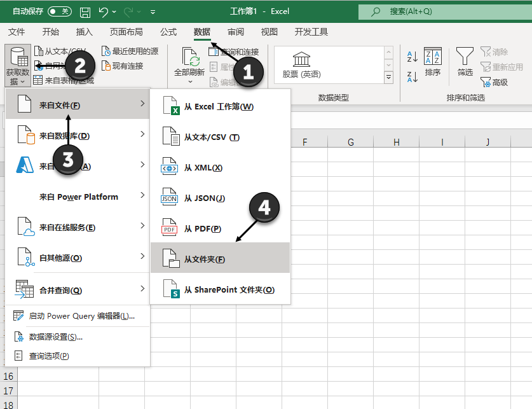Open the 全部刷新 dropdown arrow

click(x=190, y=82)
